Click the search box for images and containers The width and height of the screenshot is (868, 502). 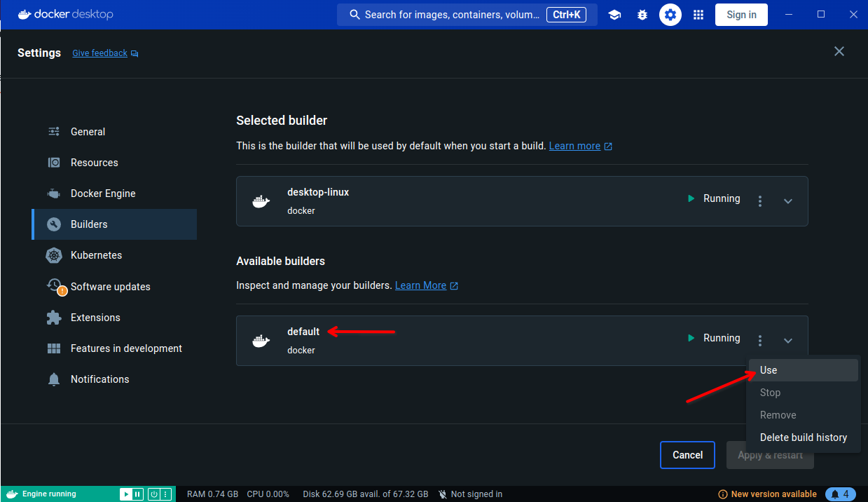coord(467,15)
